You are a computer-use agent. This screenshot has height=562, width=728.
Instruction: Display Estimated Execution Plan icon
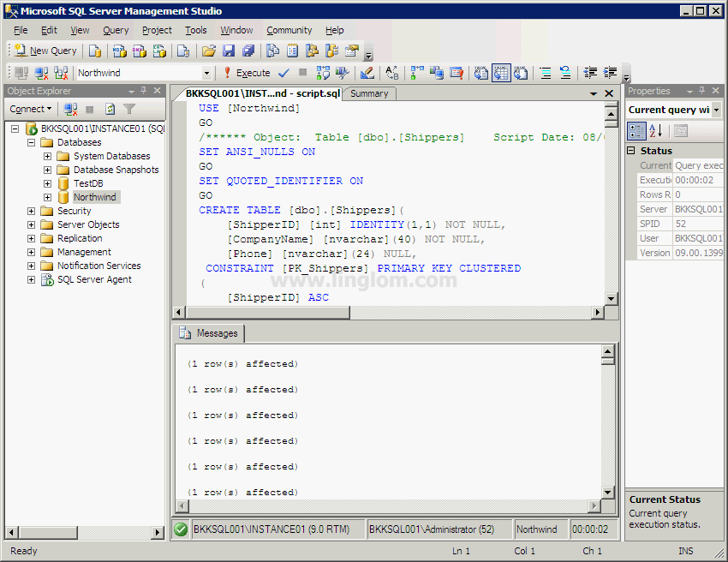pos(323,73)
